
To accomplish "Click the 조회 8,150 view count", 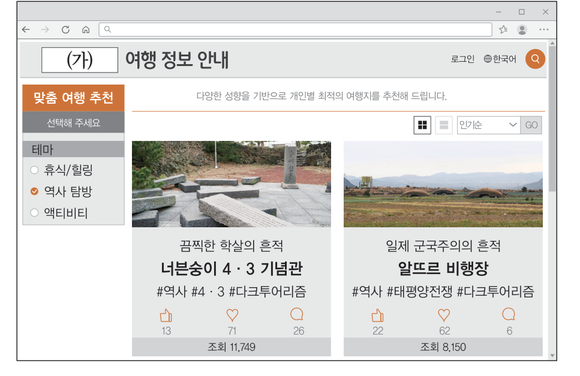I will click(443, 347).
